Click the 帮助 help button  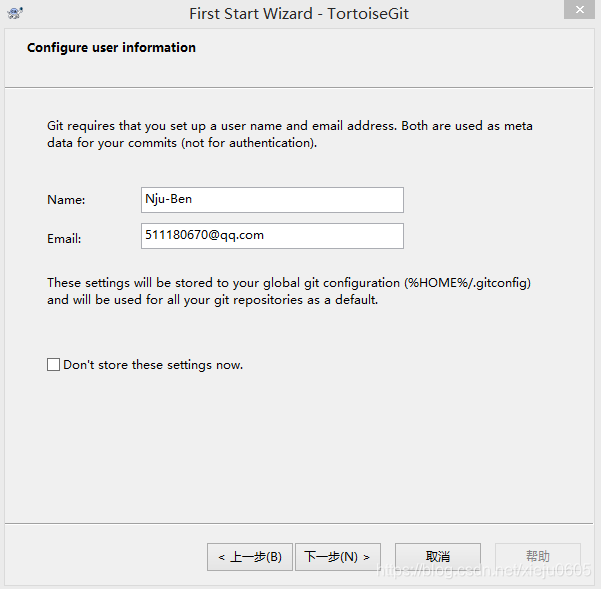(x=538, y=557)
